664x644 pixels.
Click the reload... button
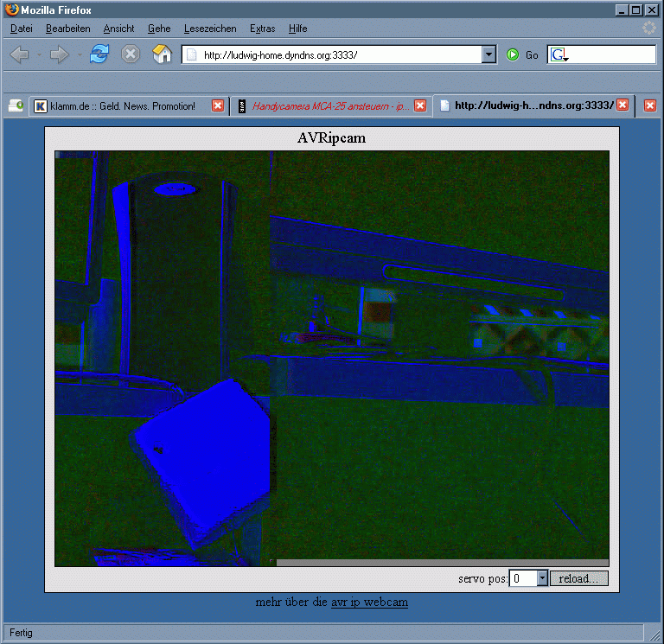click(579, 578)
